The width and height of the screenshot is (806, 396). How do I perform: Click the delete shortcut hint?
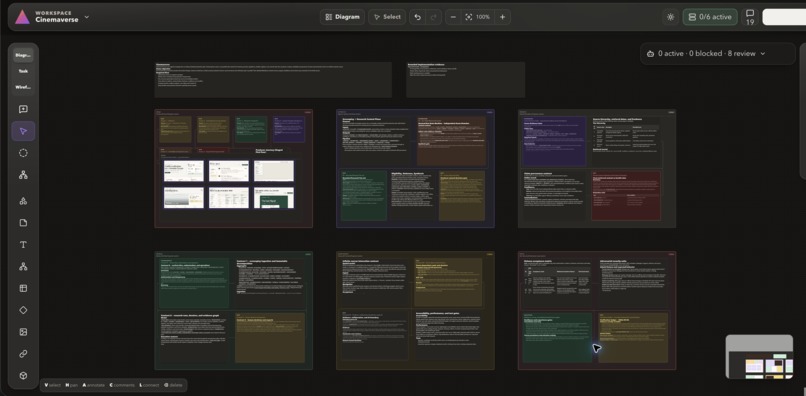tap(174, 385)
